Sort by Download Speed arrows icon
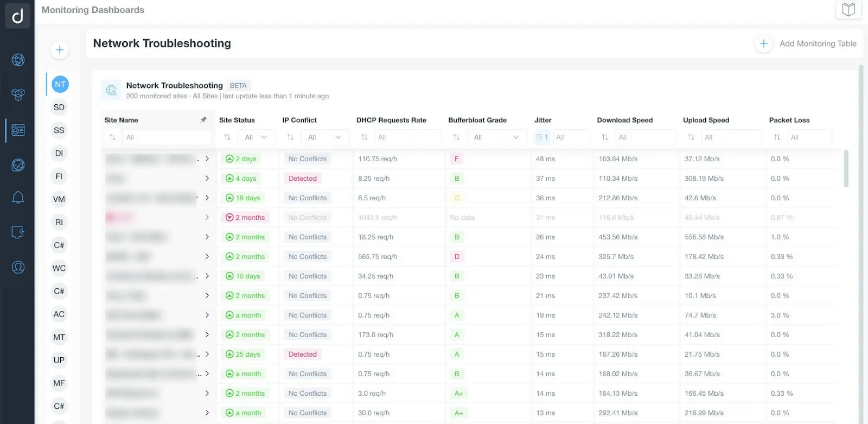This screenshot has width=868, height=424. (x=605, y=137)
